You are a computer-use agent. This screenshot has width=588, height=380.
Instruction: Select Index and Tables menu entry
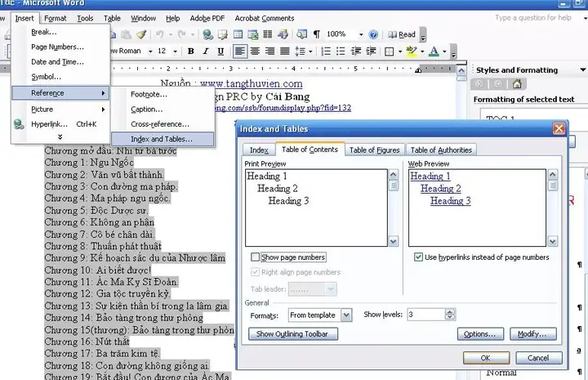(163, 139)
